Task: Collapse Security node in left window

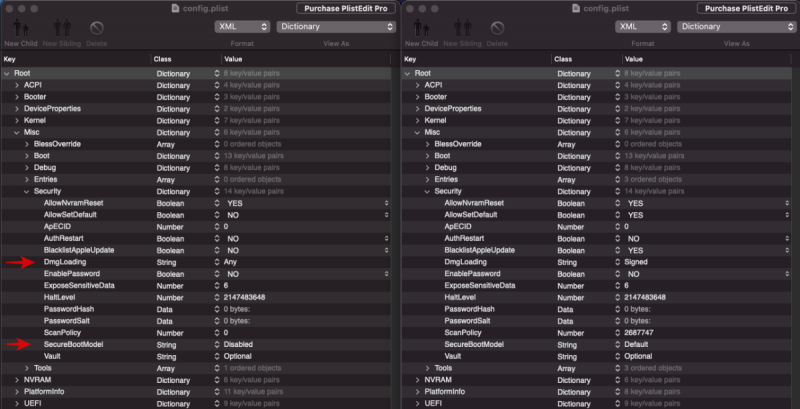Action: pyautogui.click(x=27, y=191)
